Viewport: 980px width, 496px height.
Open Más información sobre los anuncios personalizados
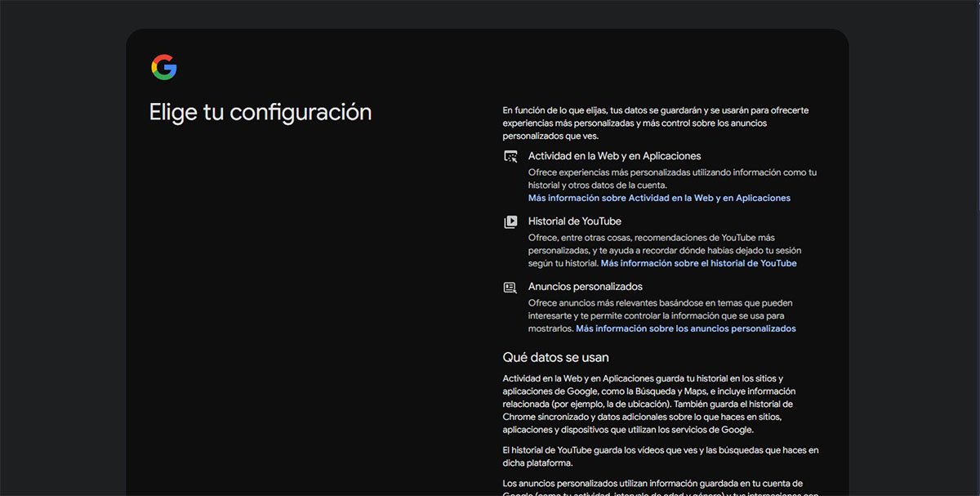tap(686, 328)
